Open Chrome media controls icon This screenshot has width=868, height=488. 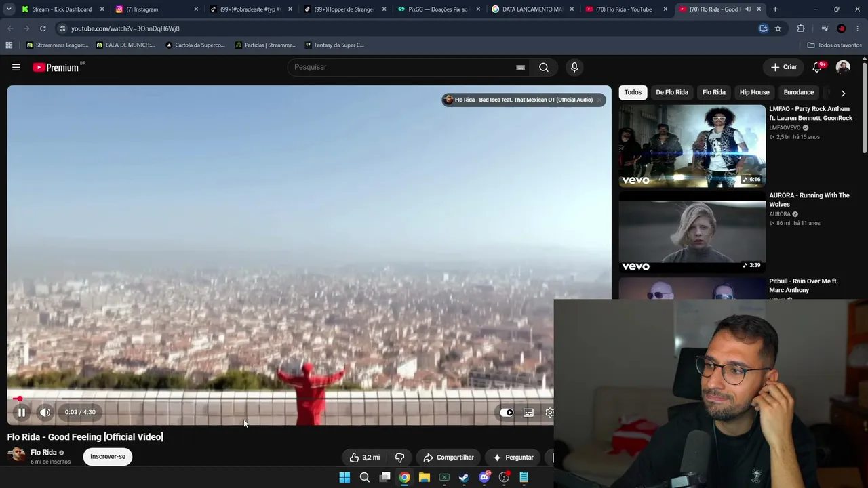[825, 28]
